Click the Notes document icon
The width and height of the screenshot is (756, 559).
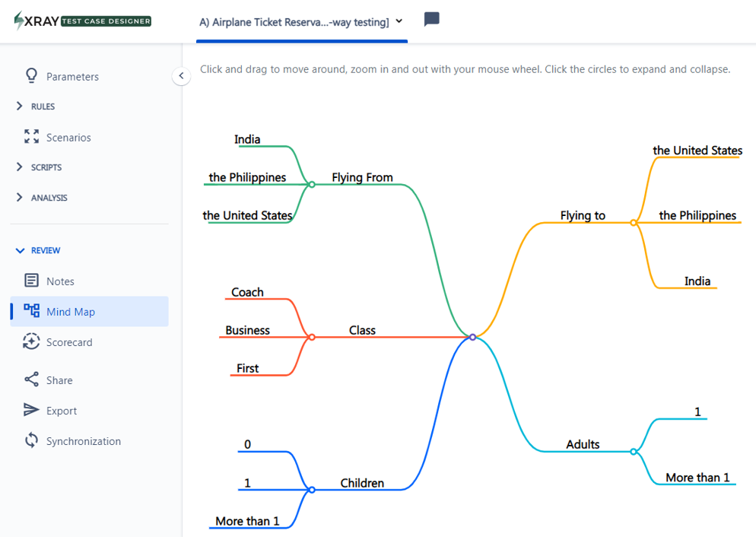(x=31, y=281)
